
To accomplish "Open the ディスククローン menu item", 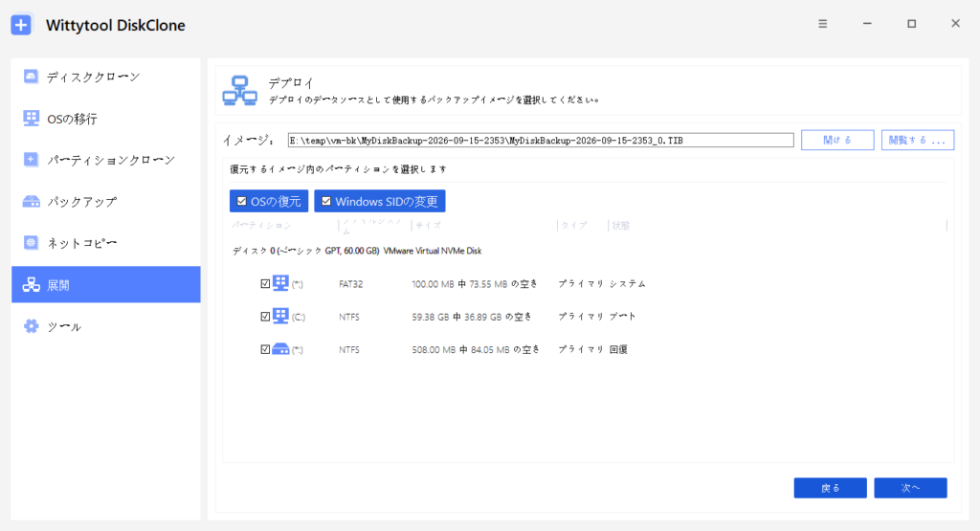I will (105, 77).
